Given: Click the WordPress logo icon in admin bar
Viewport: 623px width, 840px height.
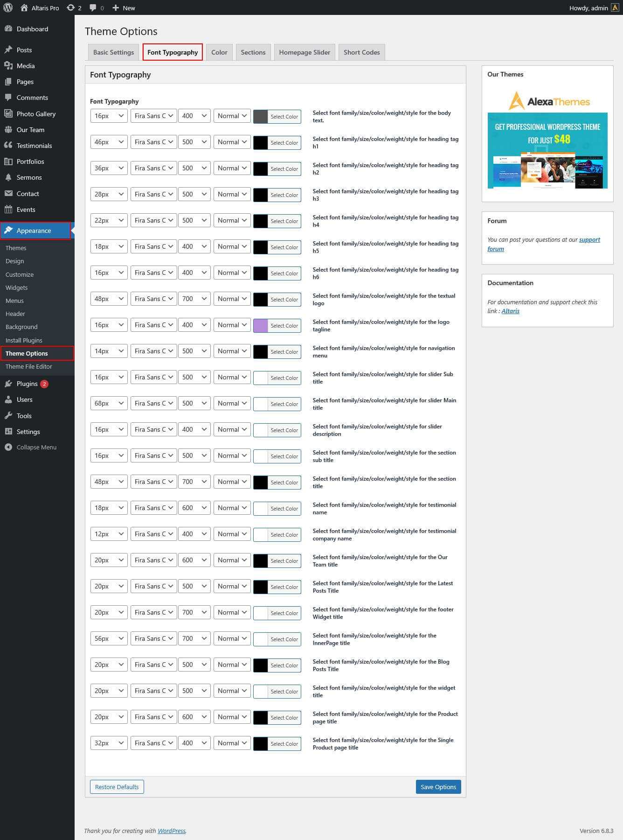Looking at the screenshot, I should [x=8, y=7].
